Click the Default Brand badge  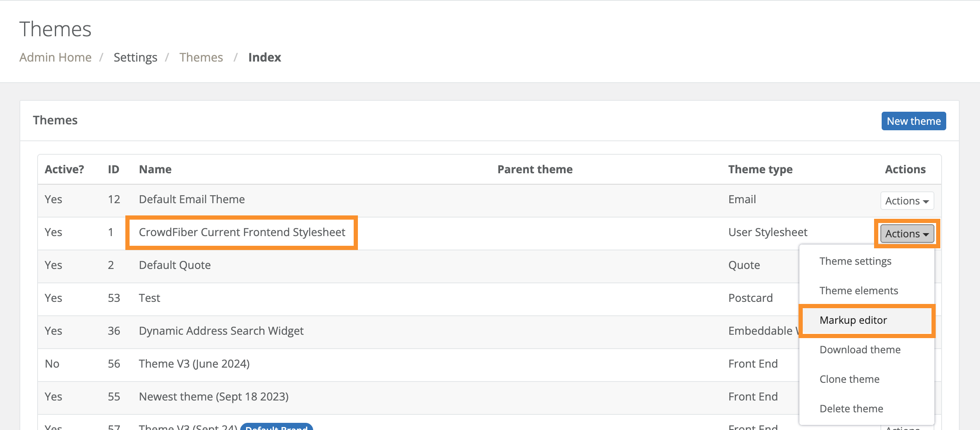276,427
